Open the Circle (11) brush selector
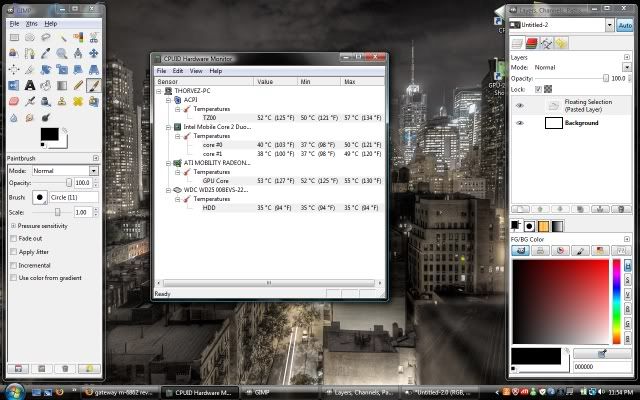 point(40,197)
